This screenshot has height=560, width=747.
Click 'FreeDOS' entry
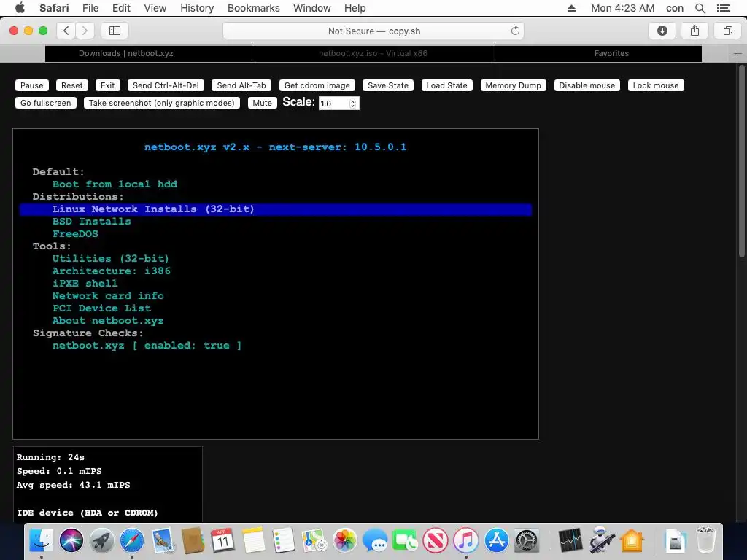pos(75,234)
